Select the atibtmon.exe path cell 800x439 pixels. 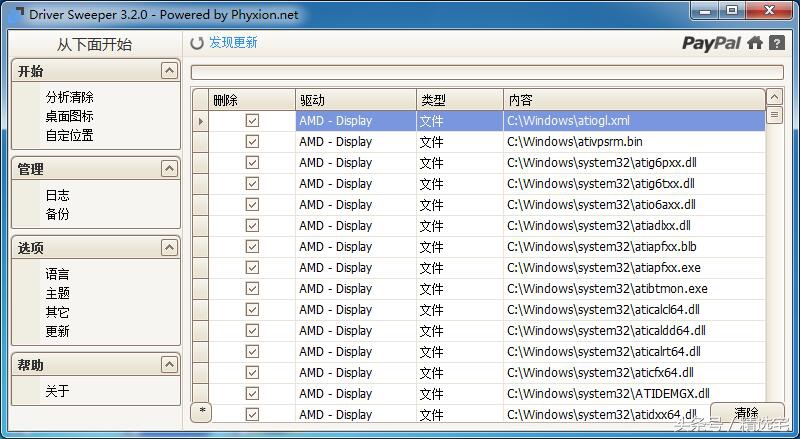(x=634, y=289)
